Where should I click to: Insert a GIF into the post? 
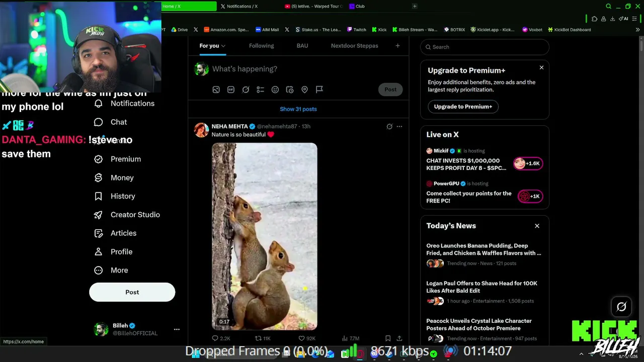click(x=231, y=89)
